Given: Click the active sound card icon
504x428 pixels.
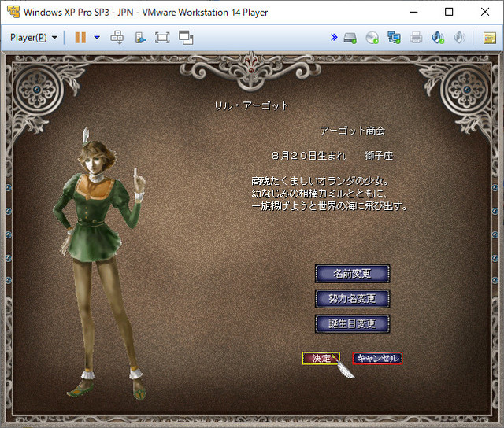Looking at the screenshot, I should click(x=438, y=38).
